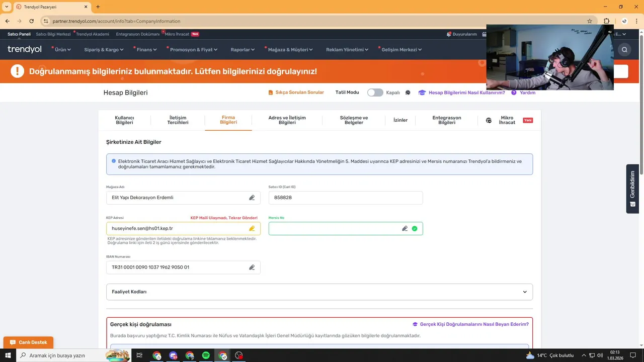The image size is (644, 362).
Task: Open Trendyol Akademi in top bar
Action: (93, 34)
